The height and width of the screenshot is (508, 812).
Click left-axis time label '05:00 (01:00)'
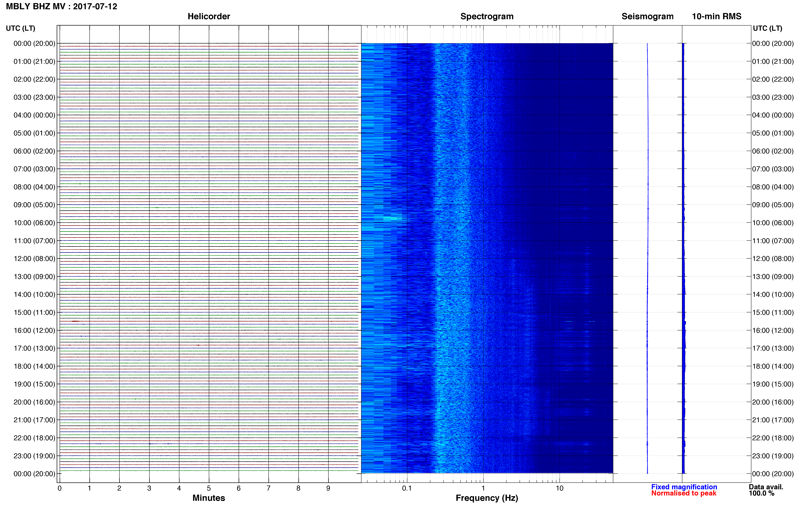click(x=34, y=133)
